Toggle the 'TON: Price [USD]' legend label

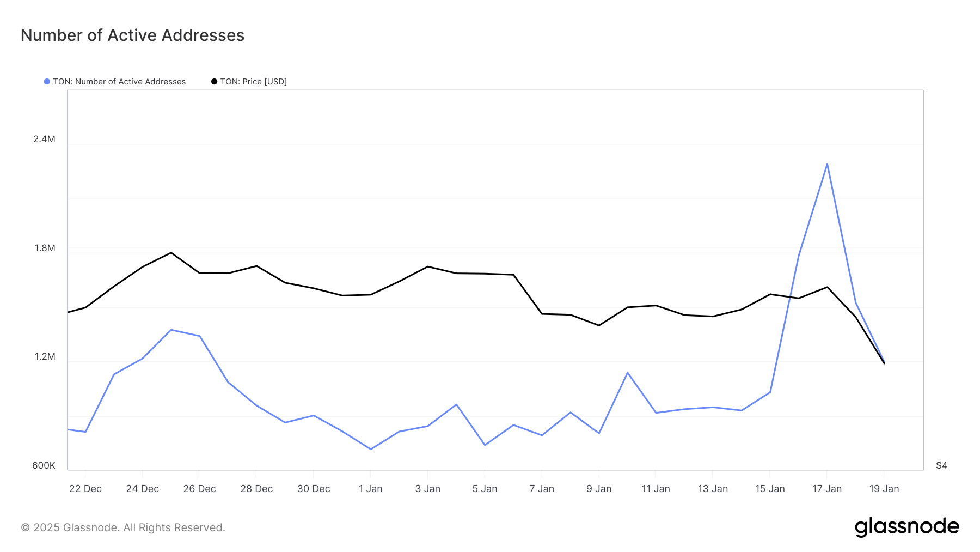253,82
